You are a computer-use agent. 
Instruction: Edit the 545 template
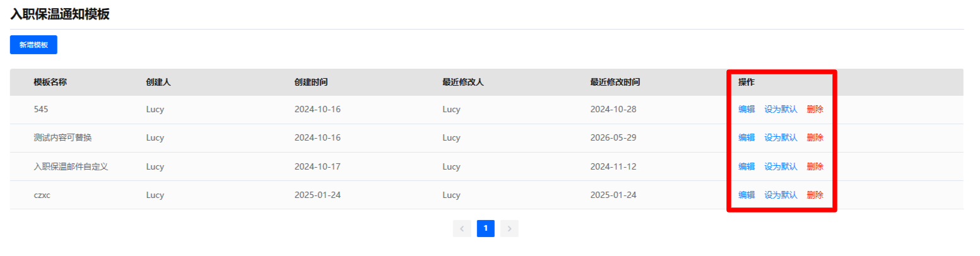tap(747, 109)
